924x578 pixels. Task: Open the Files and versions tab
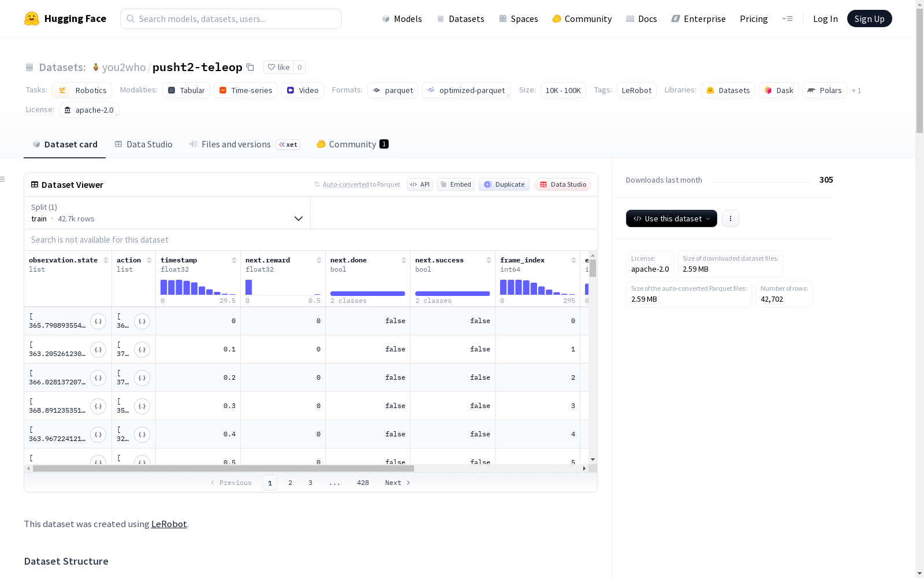coord(244,144)
